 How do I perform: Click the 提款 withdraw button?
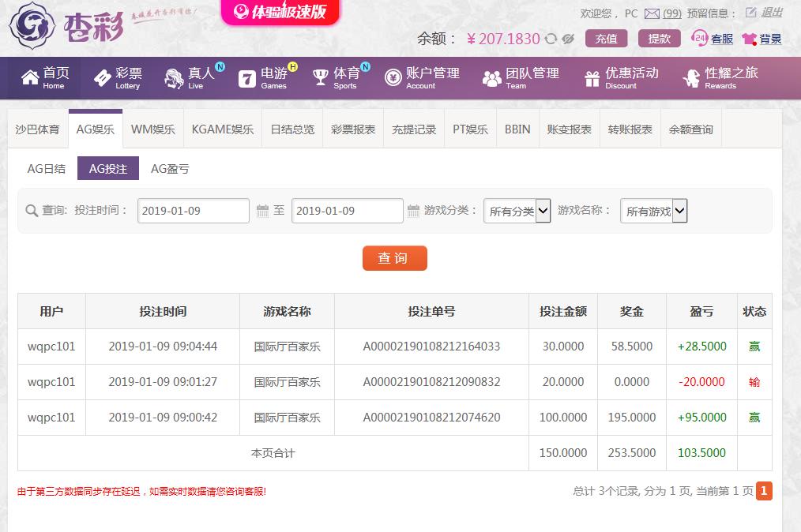click(660, 39)
